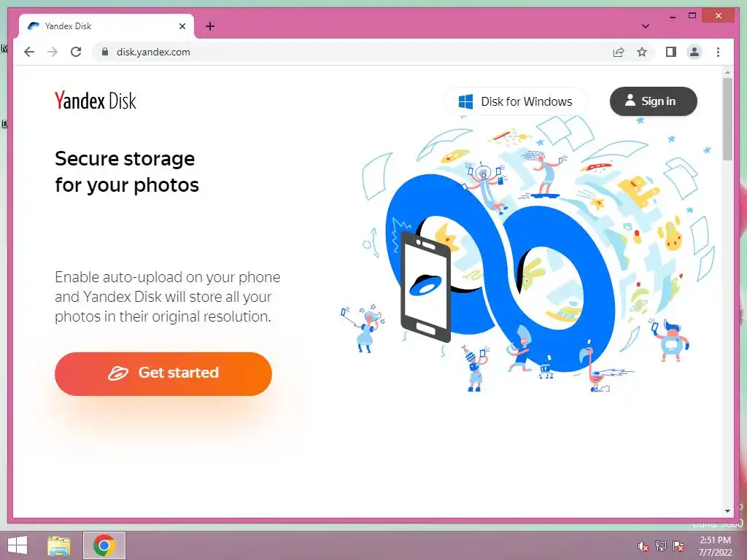The image size is (747, 560).
Task: Click the Secure storage for your photos heading
Action: 127,172
